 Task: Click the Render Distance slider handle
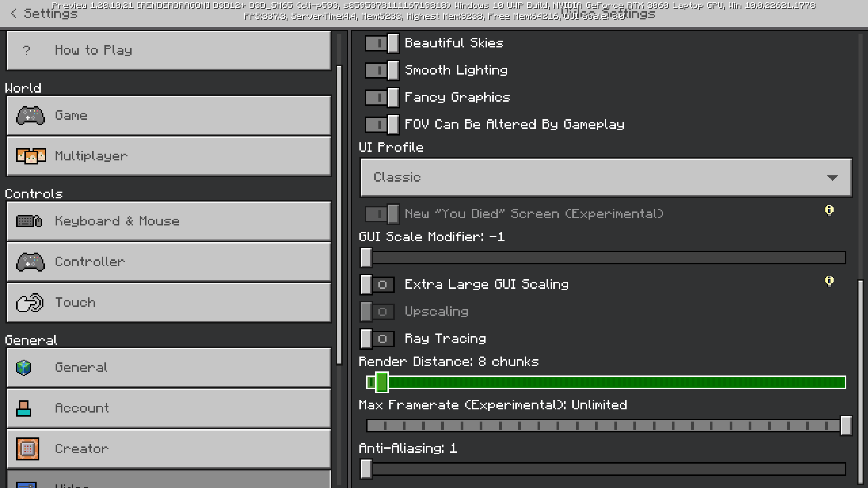click(x=382, y=382)
